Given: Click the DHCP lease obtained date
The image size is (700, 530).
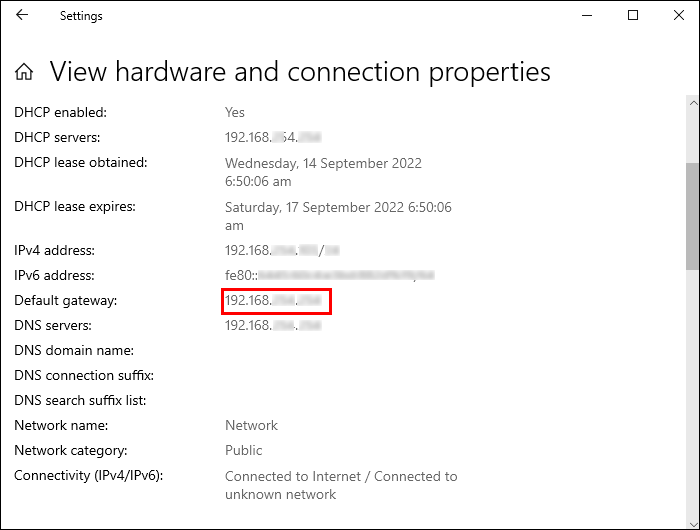Looking at the screenshot, I should 323,172.
